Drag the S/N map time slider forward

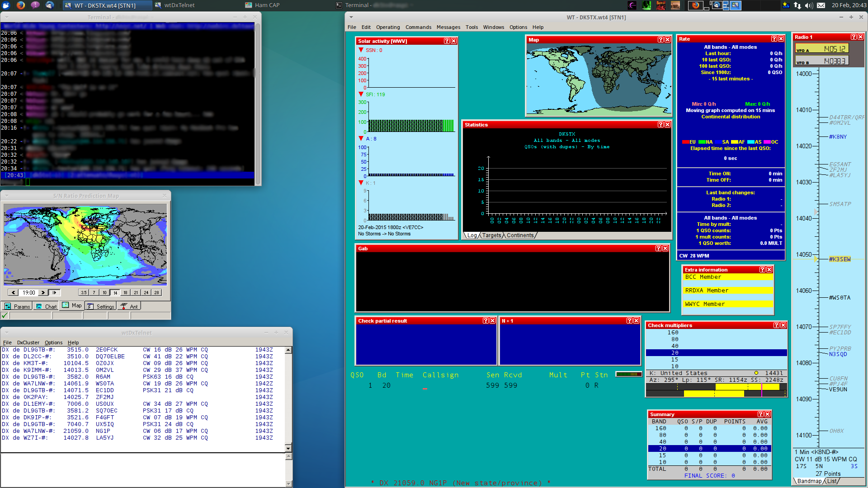[42, 292]
